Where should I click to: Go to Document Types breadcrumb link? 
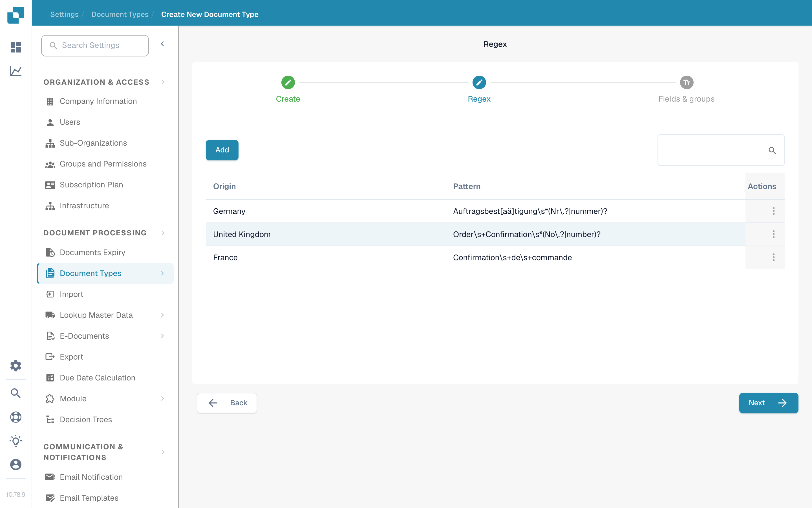[120, 14]
